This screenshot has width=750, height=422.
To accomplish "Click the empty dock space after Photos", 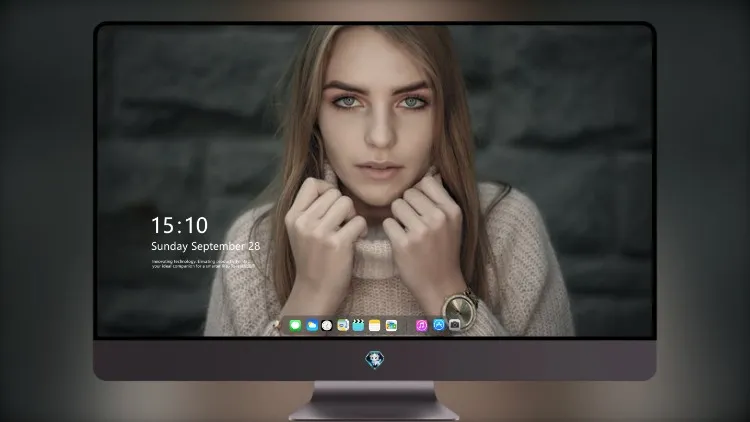I will pyautogui.click(x=402, y=326).
